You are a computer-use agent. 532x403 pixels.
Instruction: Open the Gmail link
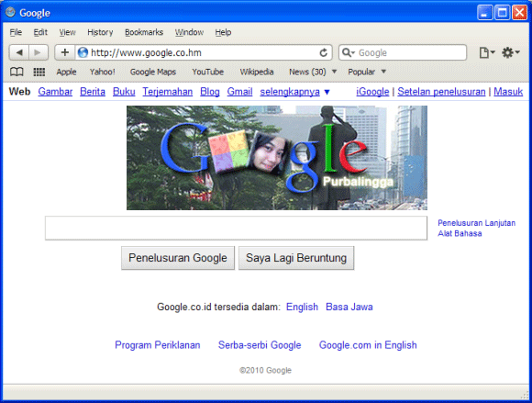[239, 92]
